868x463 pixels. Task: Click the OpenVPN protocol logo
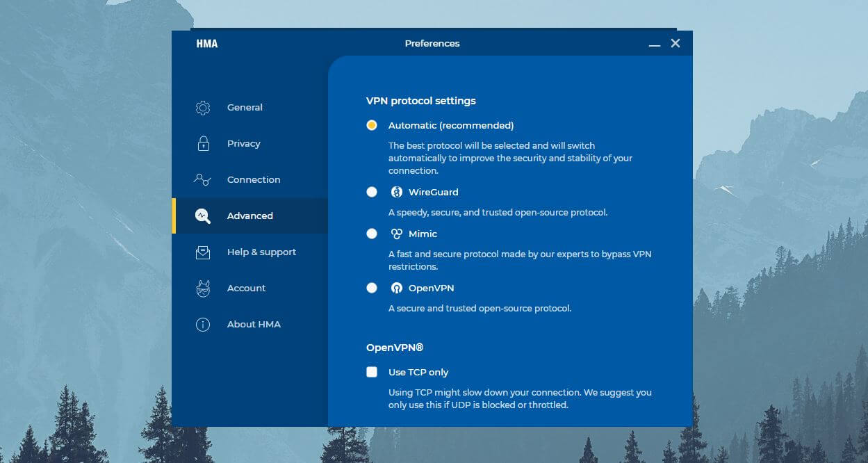click(396, 289)
